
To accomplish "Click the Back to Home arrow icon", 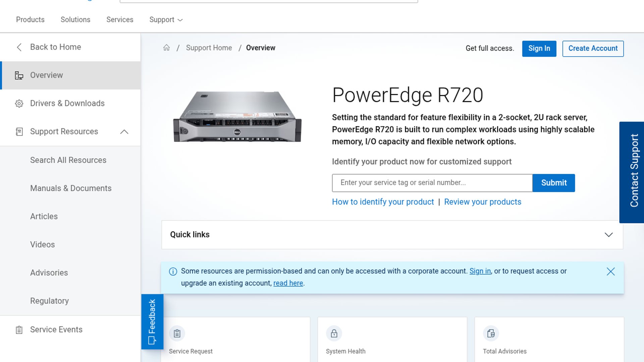I will click(x=19, y=47).
